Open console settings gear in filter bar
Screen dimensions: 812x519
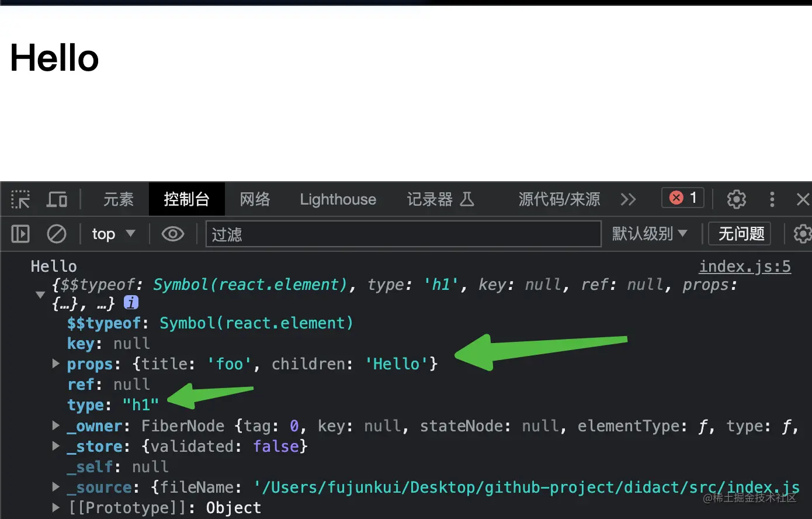(x=803, y=234)
